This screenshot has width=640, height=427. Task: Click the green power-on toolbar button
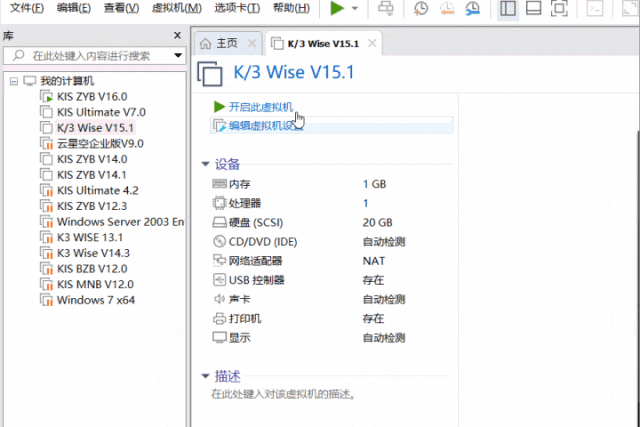337,8
